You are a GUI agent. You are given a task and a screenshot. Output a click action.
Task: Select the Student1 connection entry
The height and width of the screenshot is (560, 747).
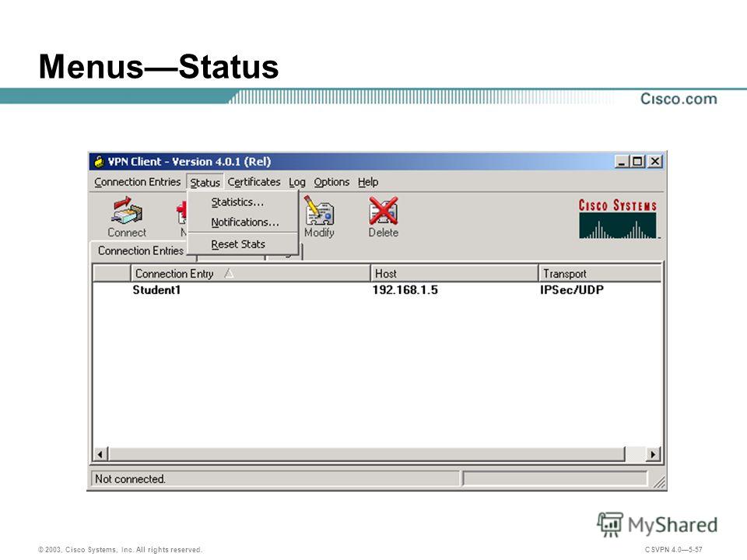click(x=156, y=290)
